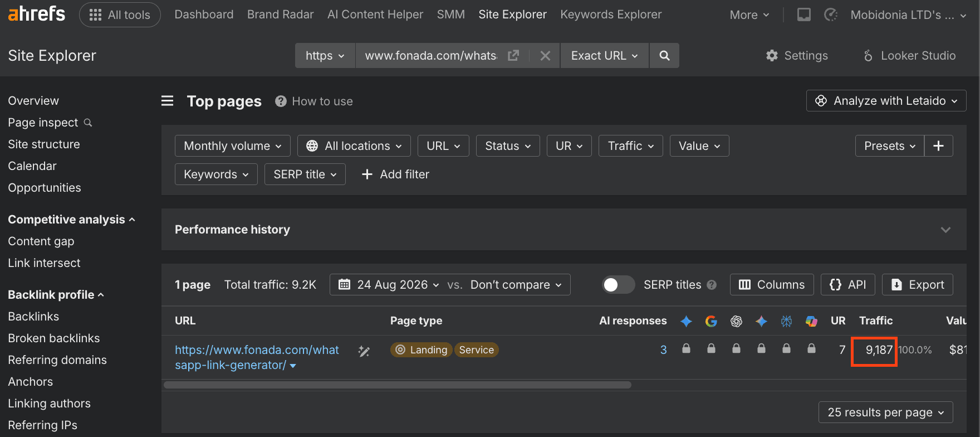Viewport: 980px width, 437px height.
Task: Click the Ahrefs logo
Action: (x=37, y=14)
